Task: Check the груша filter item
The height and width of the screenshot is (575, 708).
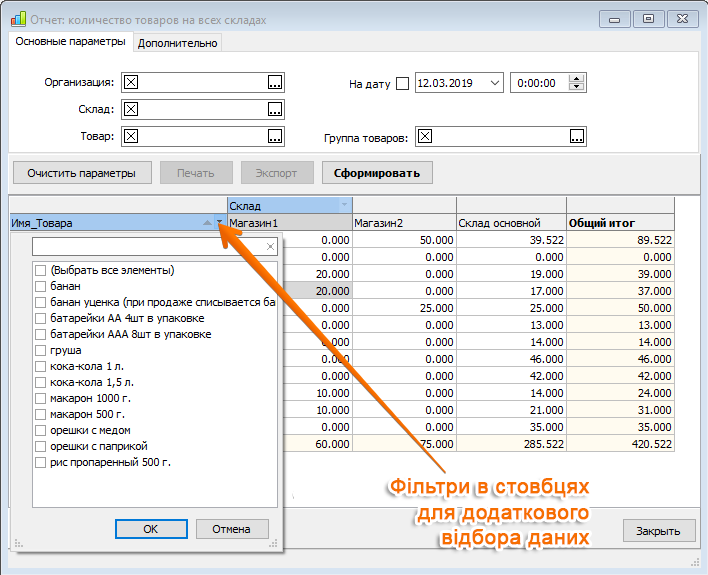Action: click(40, 351)
